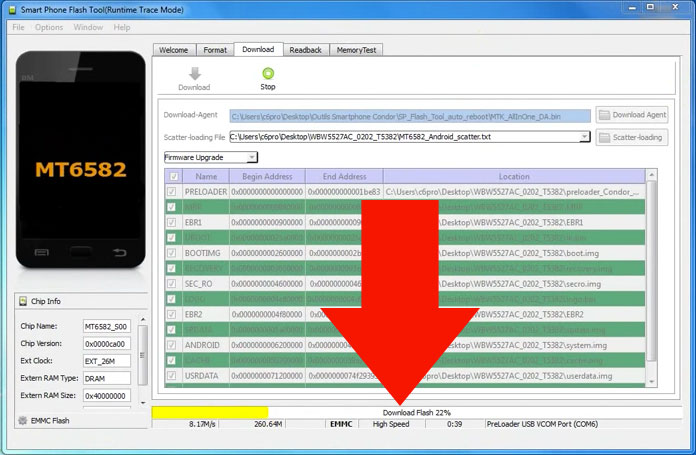Switch to the Readback tab
The width and height of the screenshot is (696, 455).
coord(305,50)
